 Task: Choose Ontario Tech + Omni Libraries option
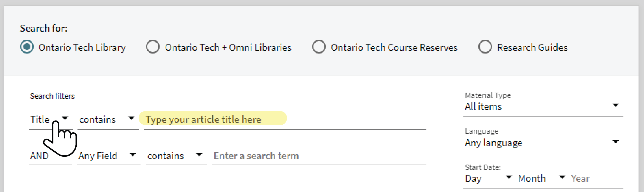(x=153, y=47)
